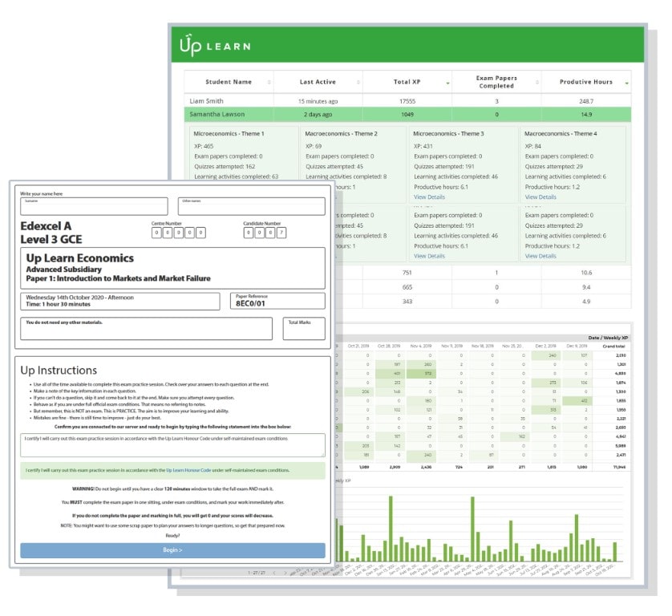
Task: Click the Paper Reference 8EC0/01 box
Action: [x=277, y=301]
